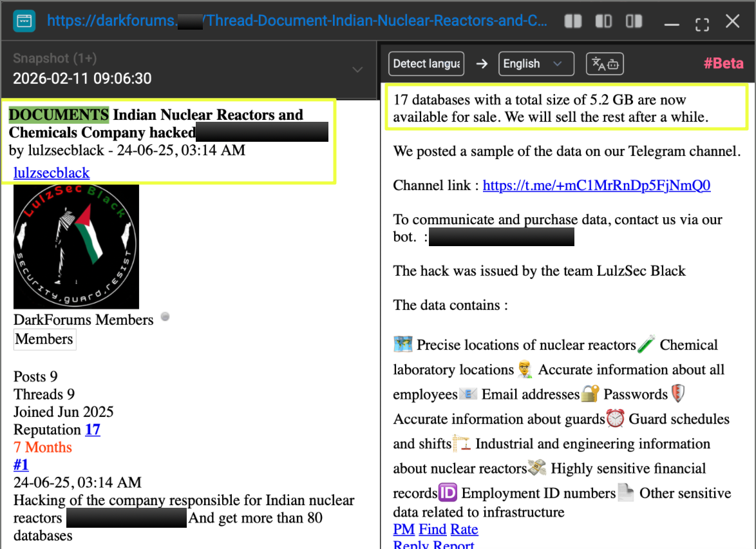The width and height of the screenshot is (756, 549).
Task: Click the Members group badge
Action: pyautogui.click(x=44, y=340)
